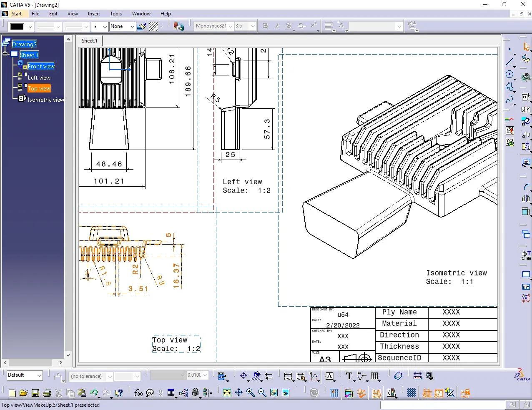Select Isometric view in the tree
Viewport: 532px width, 410px height.
coord(45,100)
